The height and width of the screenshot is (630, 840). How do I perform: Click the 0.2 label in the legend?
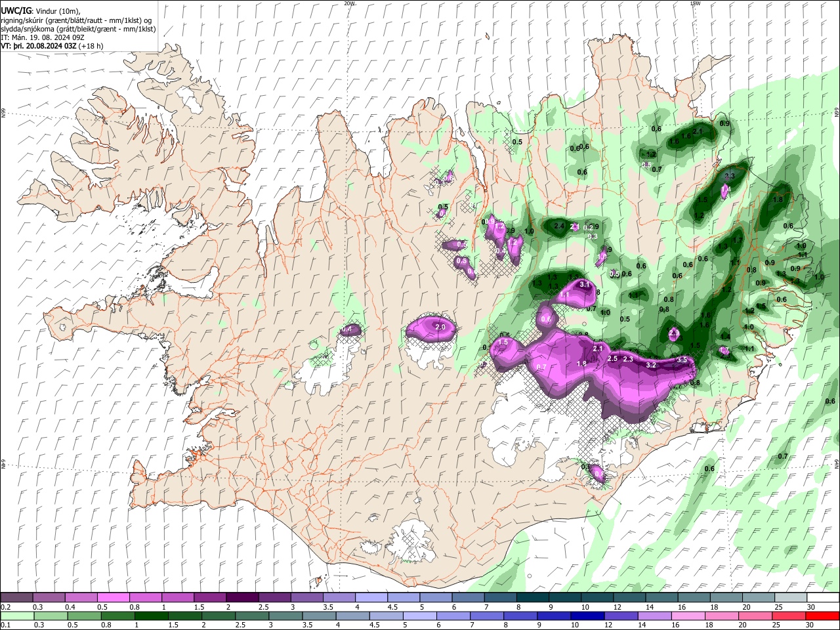coord(5,607)
